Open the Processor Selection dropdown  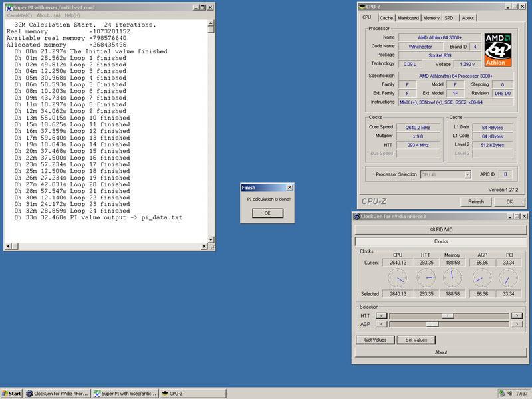click(467, 174)
